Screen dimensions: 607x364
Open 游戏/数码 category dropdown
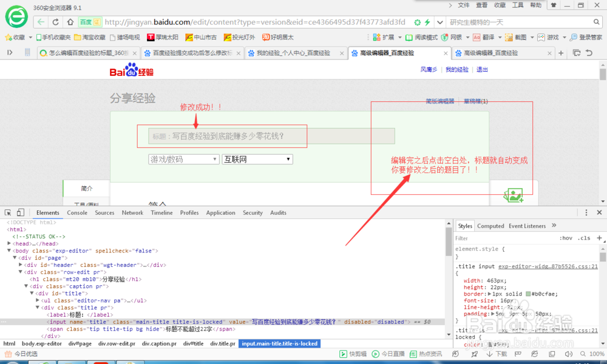pyautogui.click(x=184, y=160)
